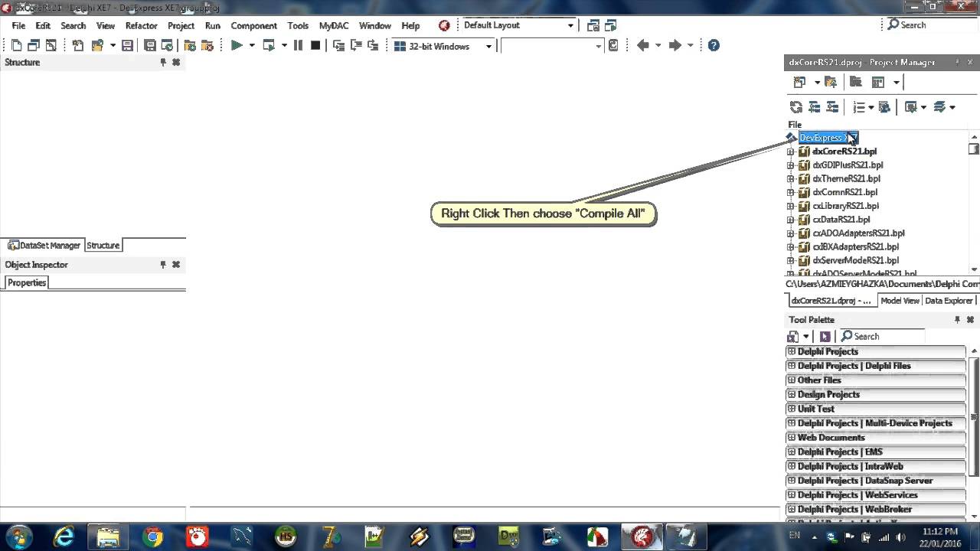980x551 pixels.
Task: Open the Component menu
Action: tap(253, 25)
